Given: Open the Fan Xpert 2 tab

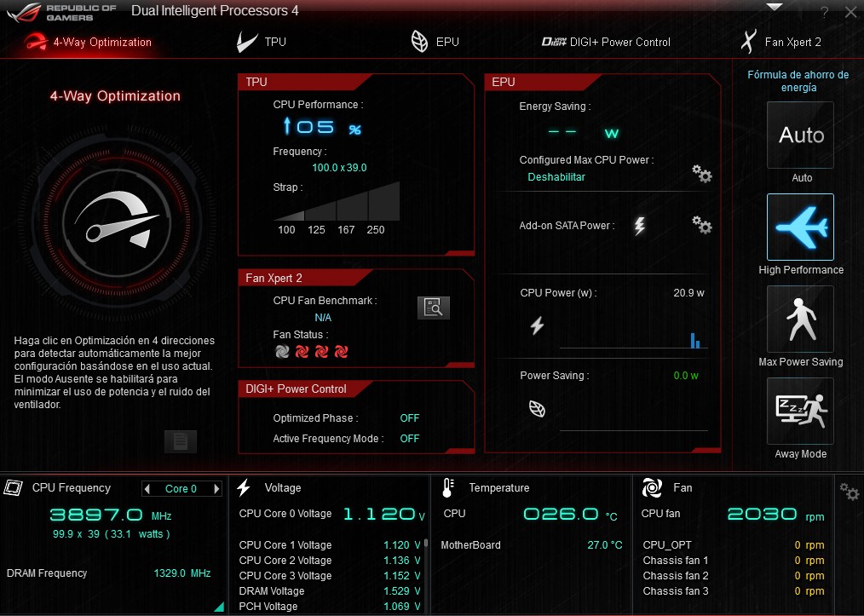Looking at the screenshot, I should (780, 42).
